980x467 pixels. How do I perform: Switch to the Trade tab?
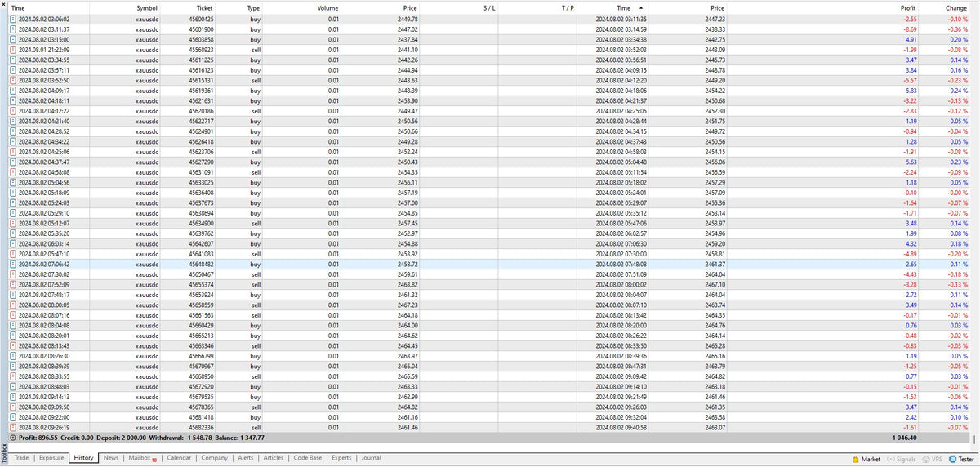coord(21,458)
